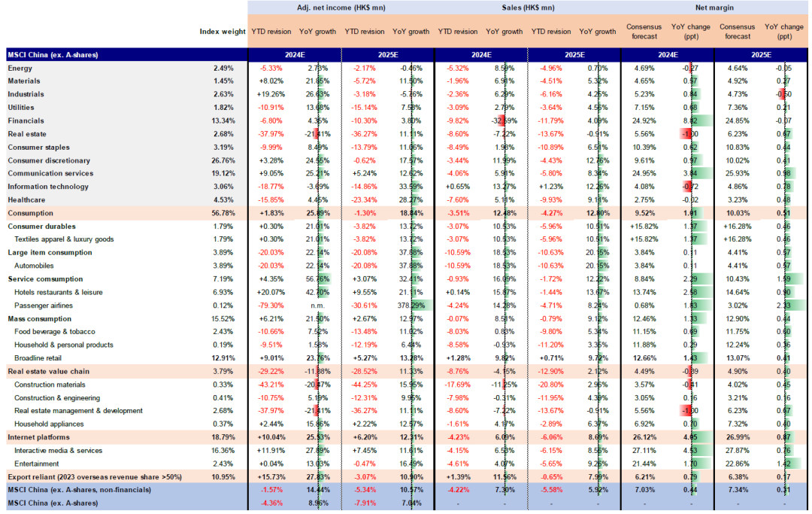Click "Food beverage & tobacco" label
The width and height of the screenshot is (812, 514).
54,332
